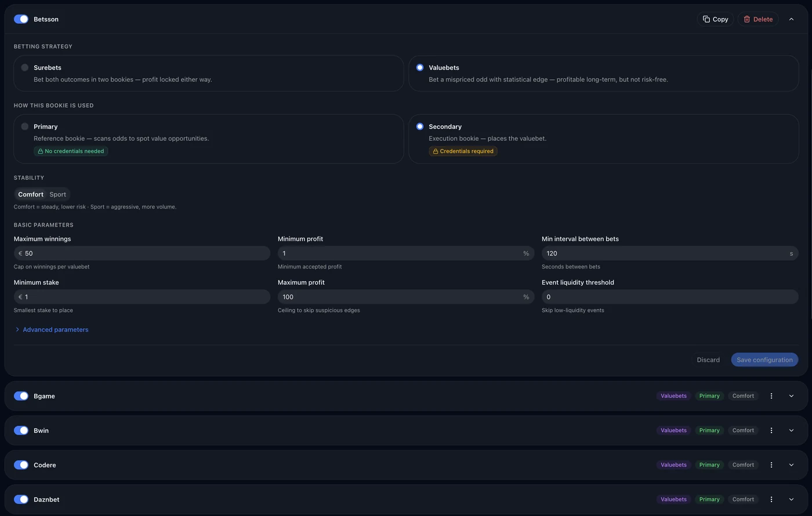Click the Primary tag on Bgame row
The image size is (812, 516).
pos(709,396)
